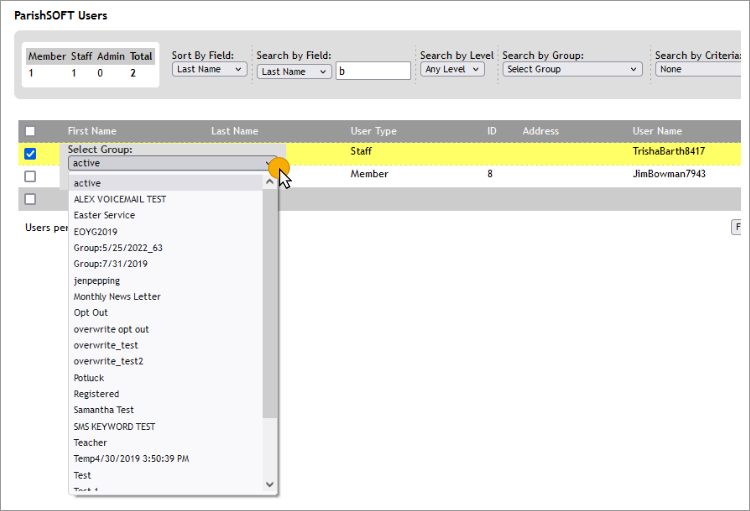Click the User Type column header
750x511 pixels.
click(x=374, y=131)
